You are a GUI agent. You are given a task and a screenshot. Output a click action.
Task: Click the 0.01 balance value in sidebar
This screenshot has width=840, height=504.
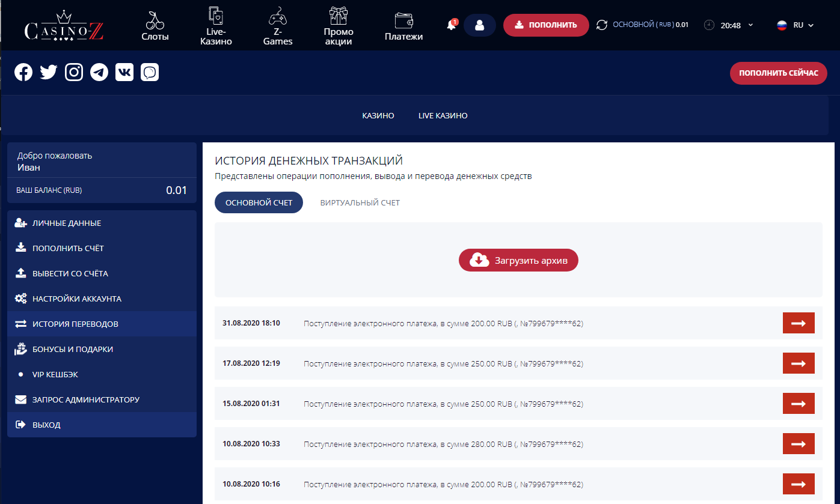point(177,190)
